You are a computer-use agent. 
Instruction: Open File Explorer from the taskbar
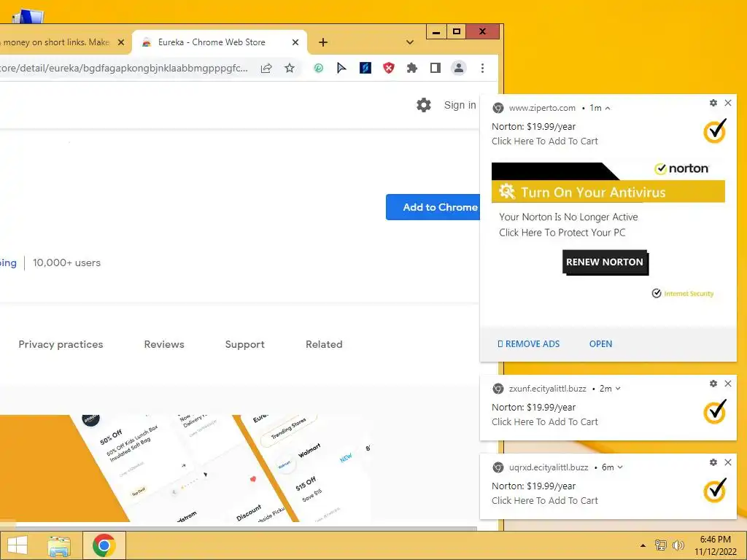point(59,545)
